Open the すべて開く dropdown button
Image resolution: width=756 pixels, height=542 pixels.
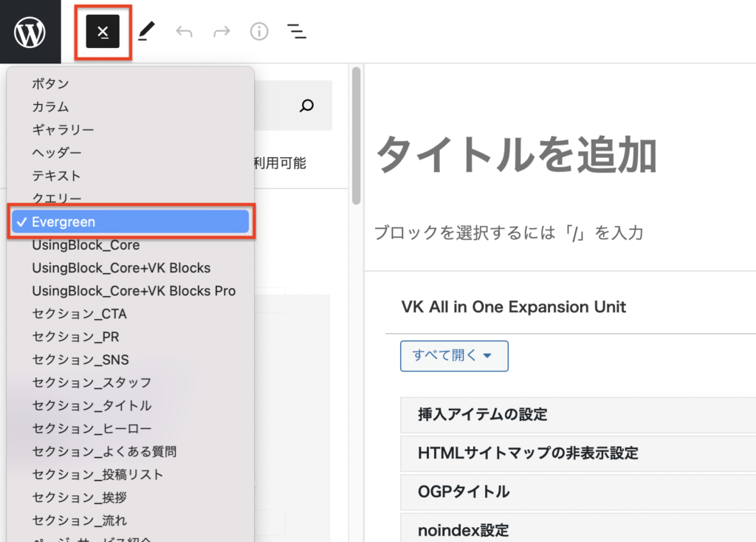point(454,355)
